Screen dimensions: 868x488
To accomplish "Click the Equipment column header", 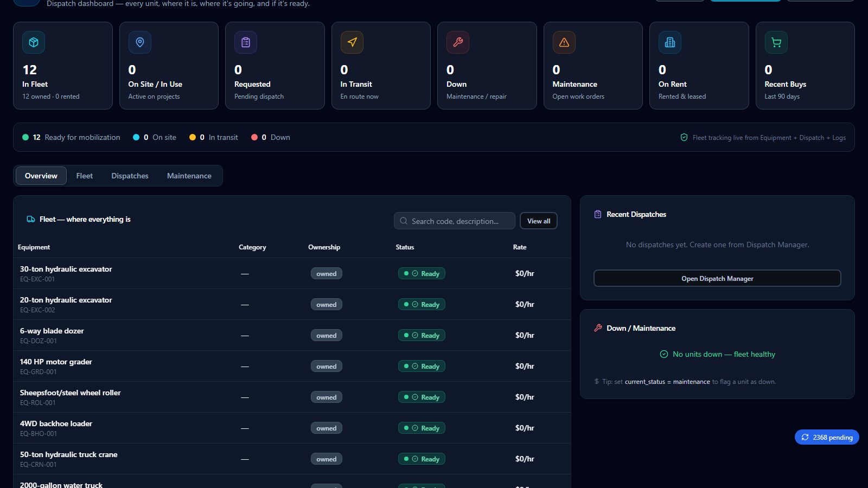I will click(34, 247).
